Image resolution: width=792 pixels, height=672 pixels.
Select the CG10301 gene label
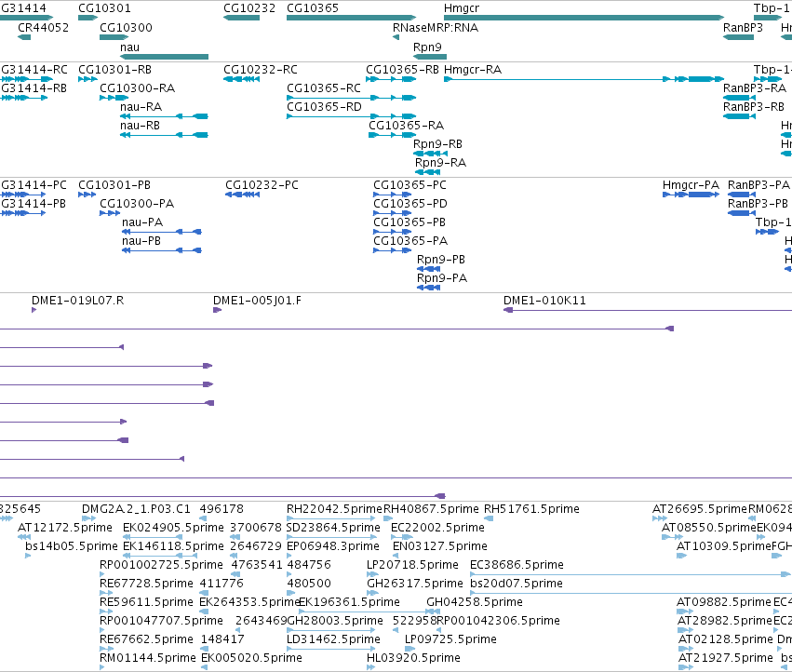(104, 8)
